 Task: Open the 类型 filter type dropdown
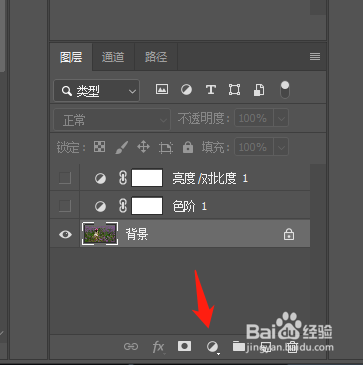[x=96, y=91]
